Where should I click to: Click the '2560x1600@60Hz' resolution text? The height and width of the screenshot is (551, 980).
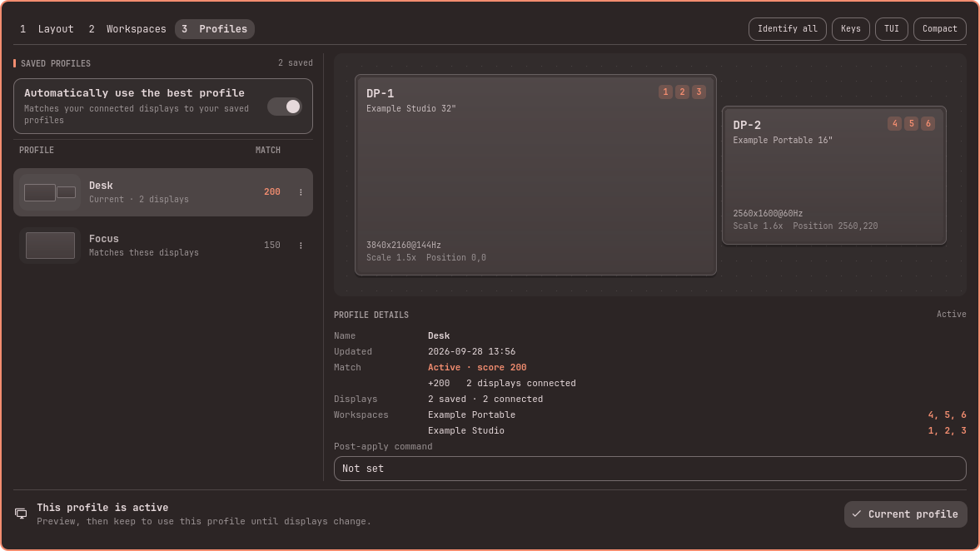(x=768, y=213)
